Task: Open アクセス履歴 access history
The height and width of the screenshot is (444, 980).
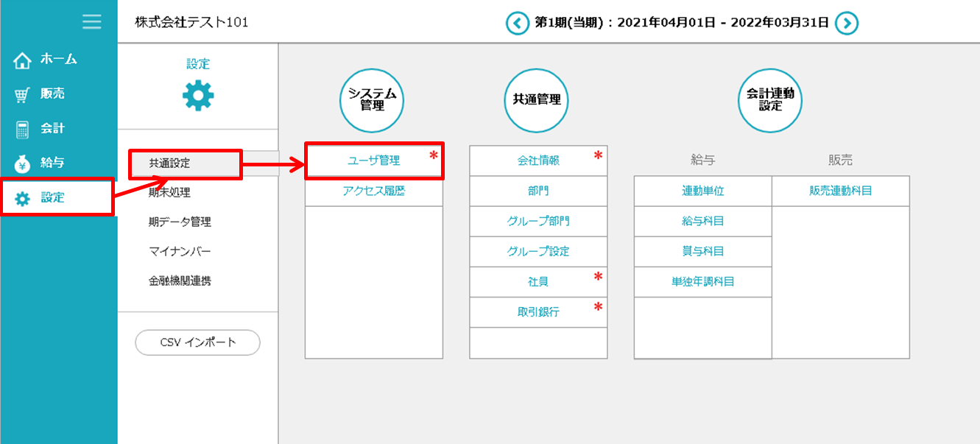Action: (373, 191)
